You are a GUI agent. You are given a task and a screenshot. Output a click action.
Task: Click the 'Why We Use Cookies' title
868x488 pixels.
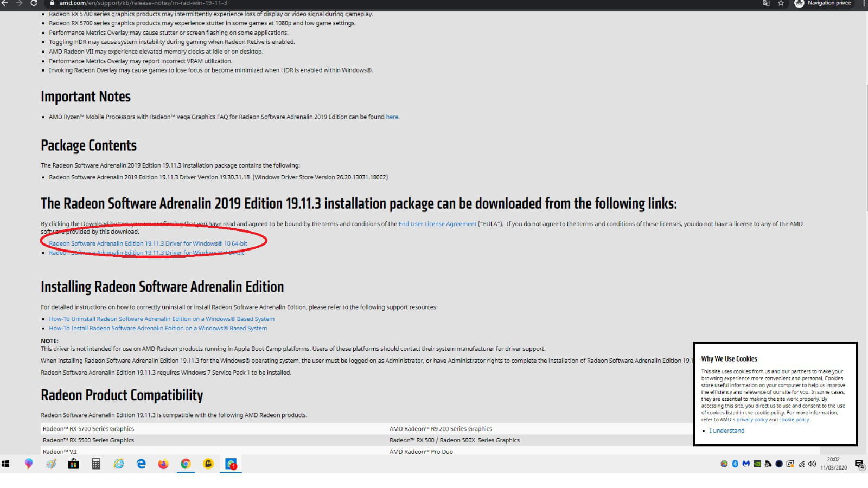point(729,359)
